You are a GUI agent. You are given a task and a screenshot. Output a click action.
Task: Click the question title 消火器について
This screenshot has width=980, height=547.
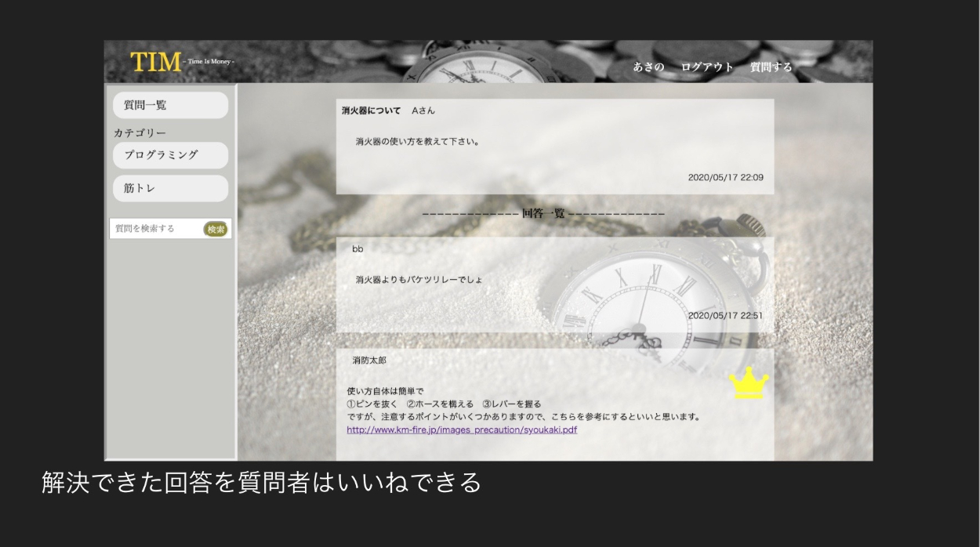371,110
